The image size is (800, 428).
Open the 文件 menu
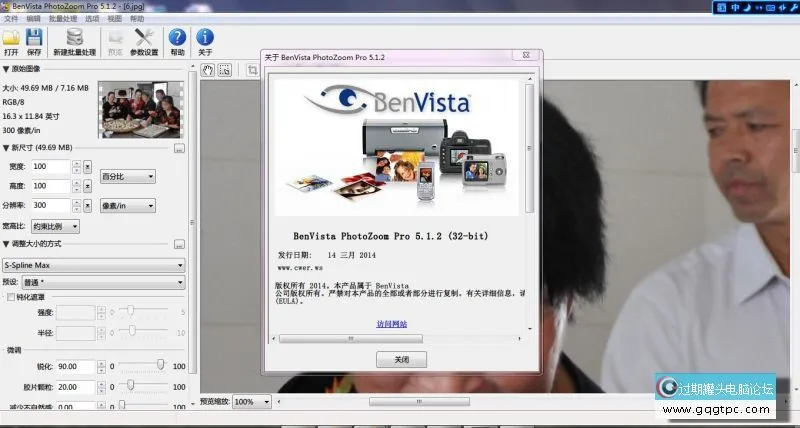tap(11, 18)
